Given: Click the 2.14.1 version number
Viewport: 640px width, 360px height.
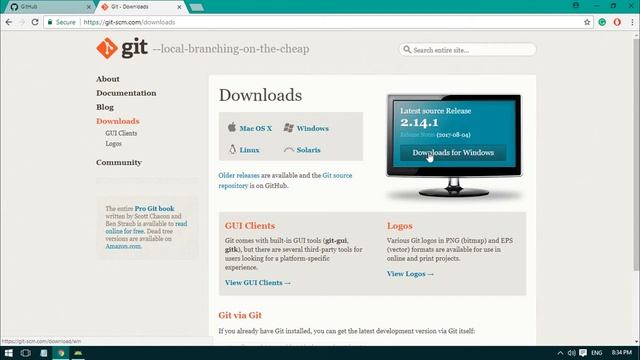Looking at the screenshot, I should click(419, 122).
